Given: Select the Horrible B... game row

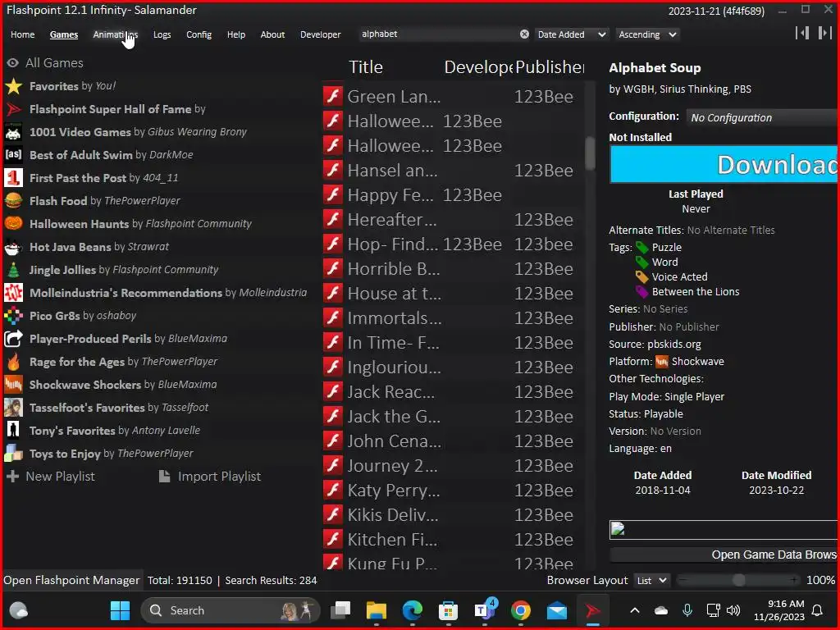Looking at the screenshot, I should click(453, 268).
